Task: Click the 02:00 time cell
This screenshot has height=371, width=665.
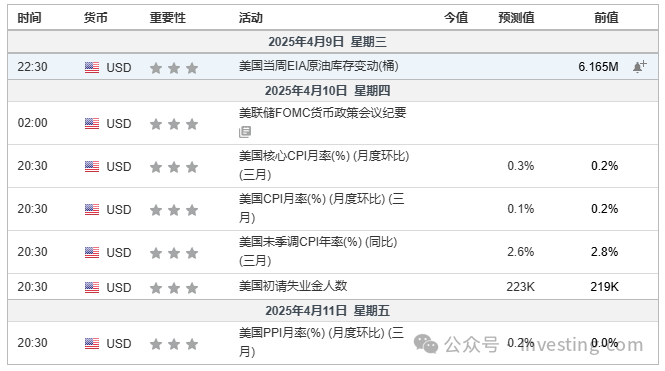Action: 32,123
